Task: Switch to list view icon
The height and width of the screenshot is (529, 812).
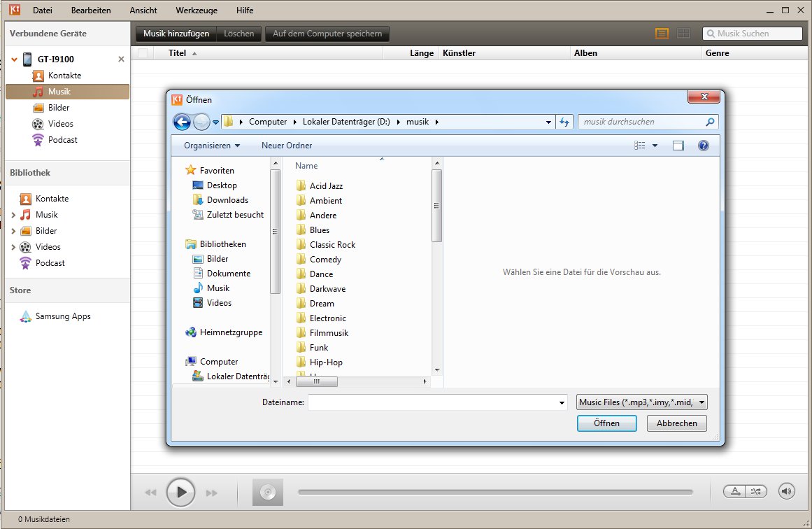Action: coord(662,34)
